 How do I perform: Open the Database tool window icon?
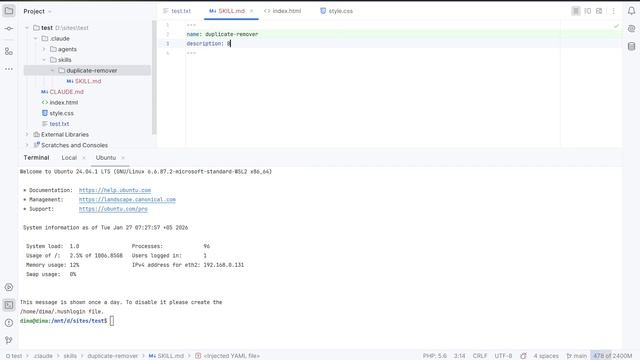(631, 46)
